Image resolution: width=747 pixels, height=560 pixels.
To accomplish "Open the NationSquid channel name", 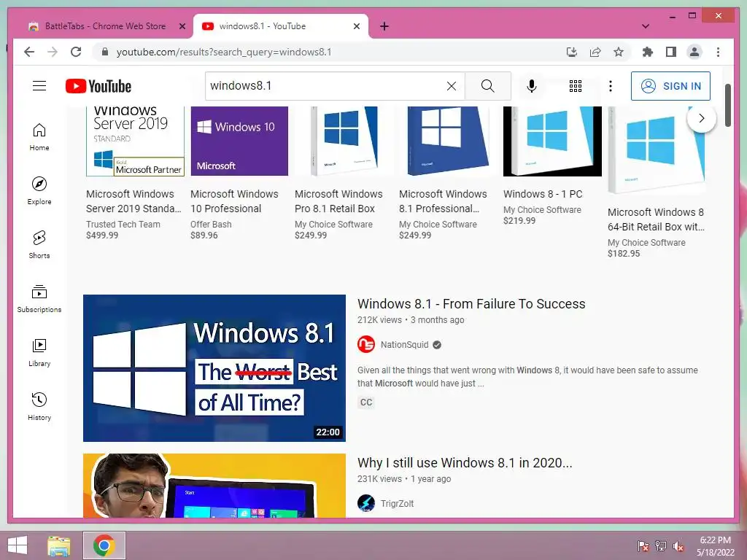I will [x=404, y=344].
